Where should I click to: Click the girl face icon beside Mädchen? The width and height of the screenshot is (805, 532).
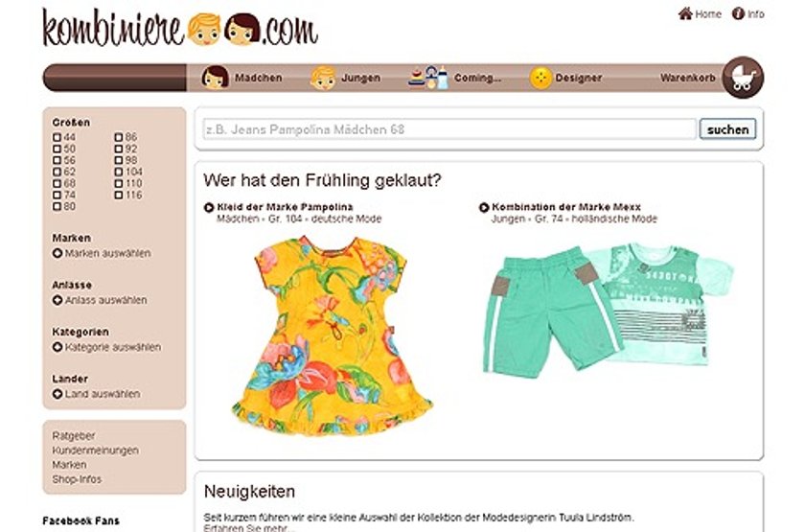[x=215, y=78]
